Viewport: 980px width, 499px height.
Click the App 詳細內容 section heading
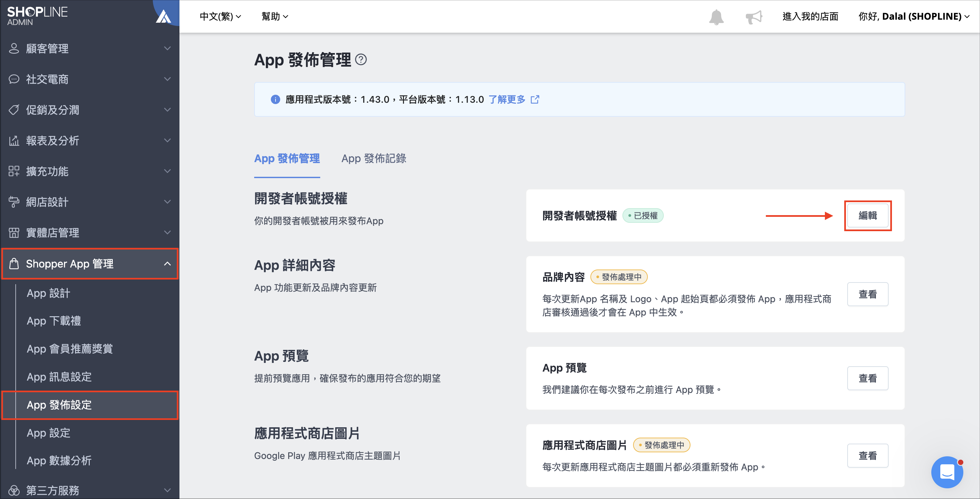(295, 266)
